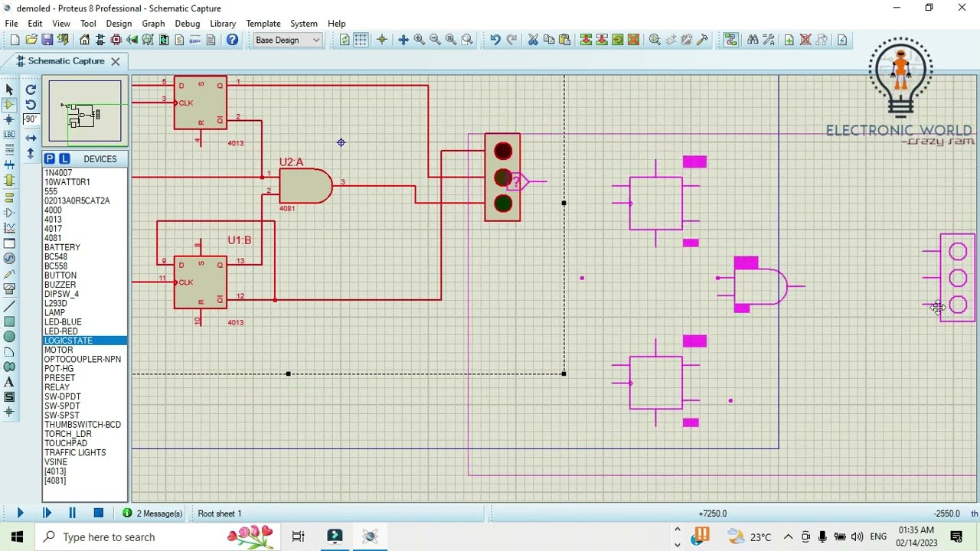Viewport: 980px width, 551px height.
Task: Choose the 2D Graphics Line tool
Action: point(9,306)
